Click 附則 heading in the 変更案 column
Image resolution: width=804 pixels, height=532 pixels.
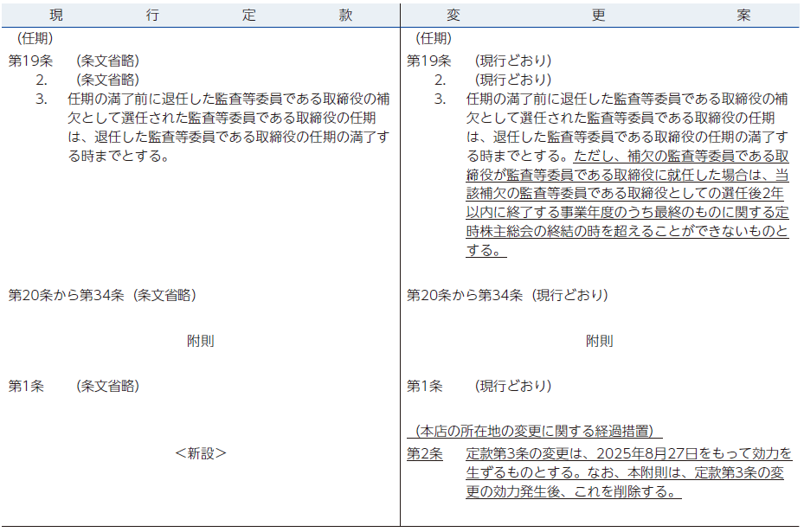pos(599,341)
